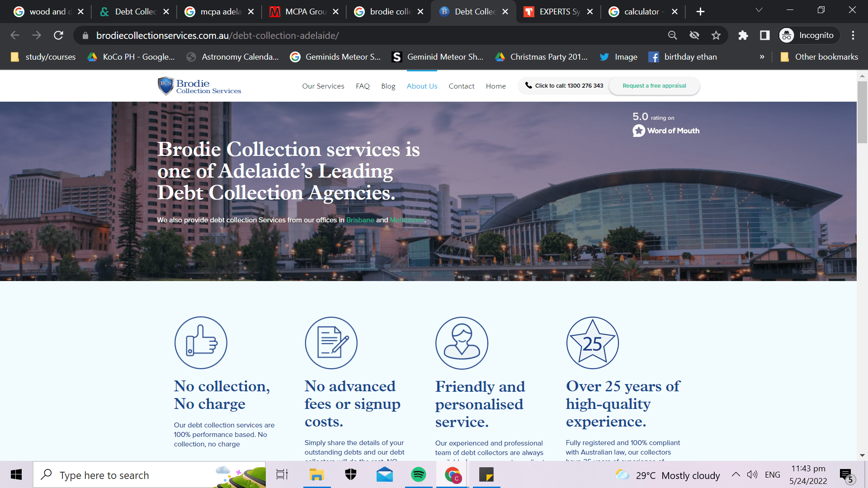
Task: Open the Chrome three-dot menu
Action: coord(853,35)
